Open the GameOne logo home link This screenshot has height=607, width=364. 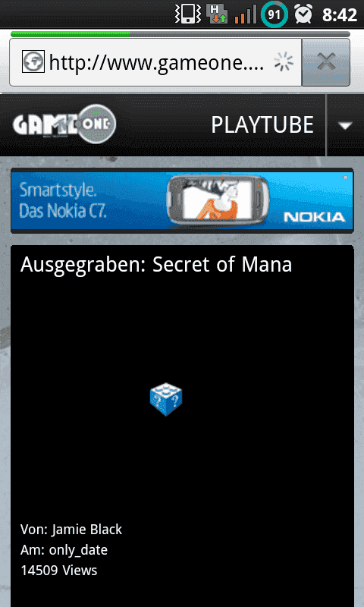pyautogui.click(x=64, y=124)
